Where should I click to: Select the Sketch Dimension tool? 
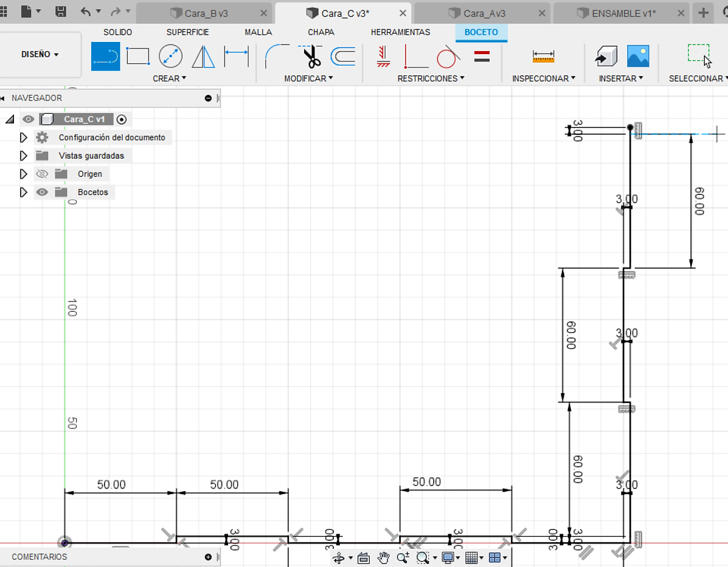[x=237, y=56]
